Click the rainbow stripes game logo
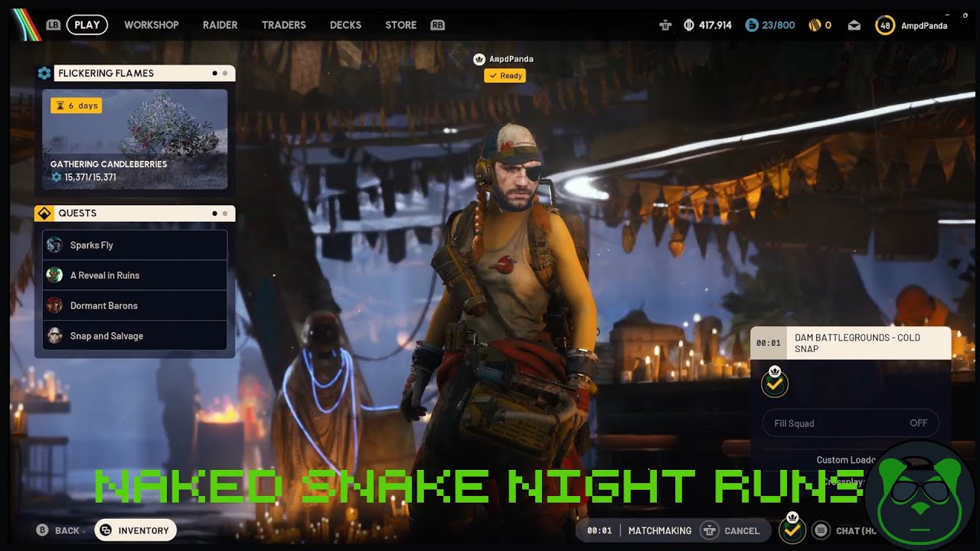The height and width of the screenshot is (551, 980). 26,24
